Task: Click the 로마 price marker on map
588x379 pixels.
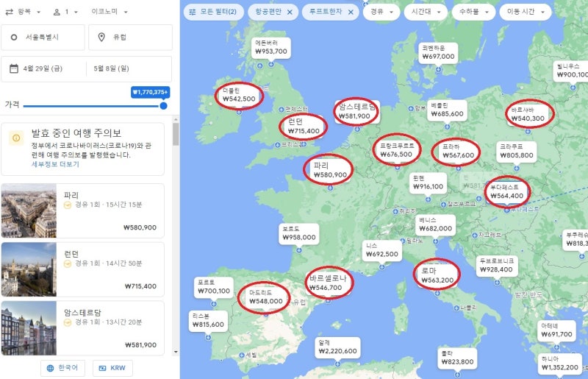Action: tap(436, 274)
